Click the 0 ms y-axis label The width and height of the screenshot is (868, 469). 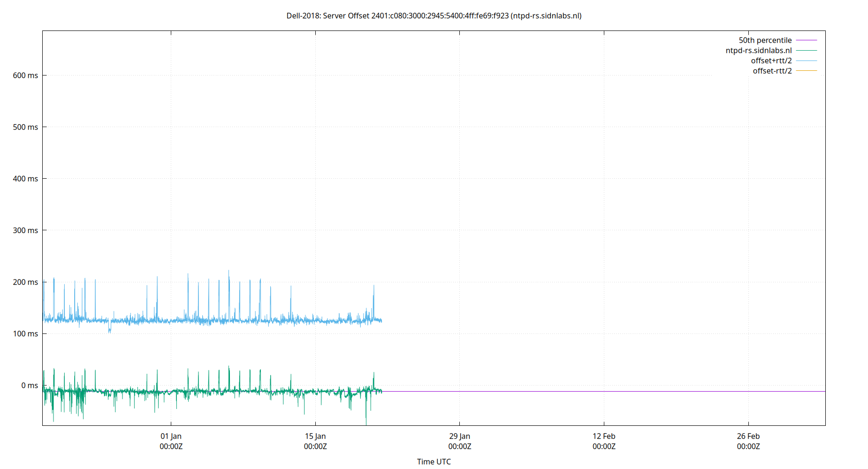point(30,386)
